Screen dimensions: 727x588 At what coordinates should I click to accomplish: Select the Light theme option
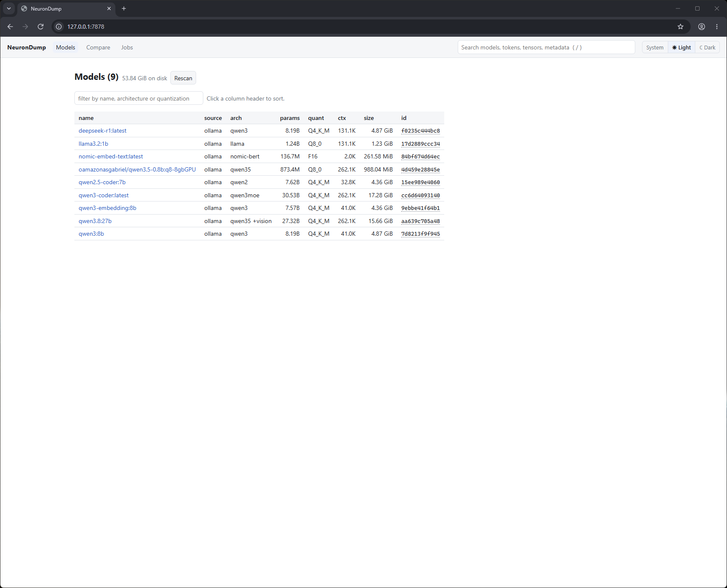click(x=682, y=47)
